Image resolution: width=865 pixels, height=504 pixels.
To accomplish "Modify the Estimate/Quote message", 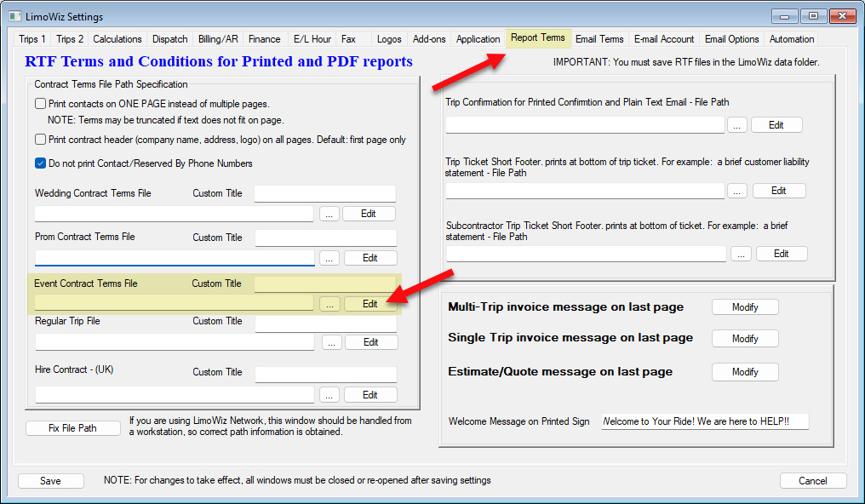I will pyautogui.click(x=745, y=372).
